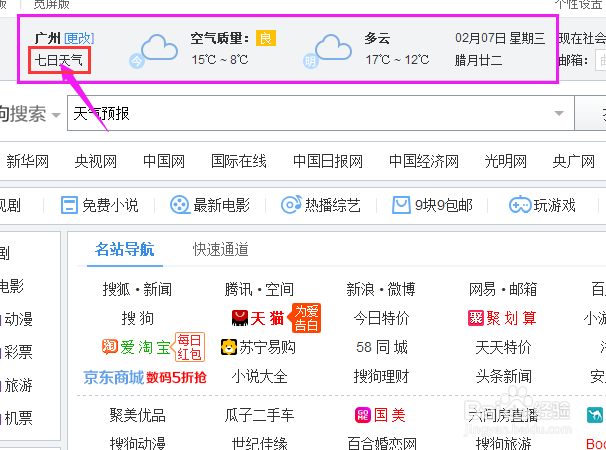Click the 最新电影 film reel icon
Screen dimensions: 606x450
[180, 205]
